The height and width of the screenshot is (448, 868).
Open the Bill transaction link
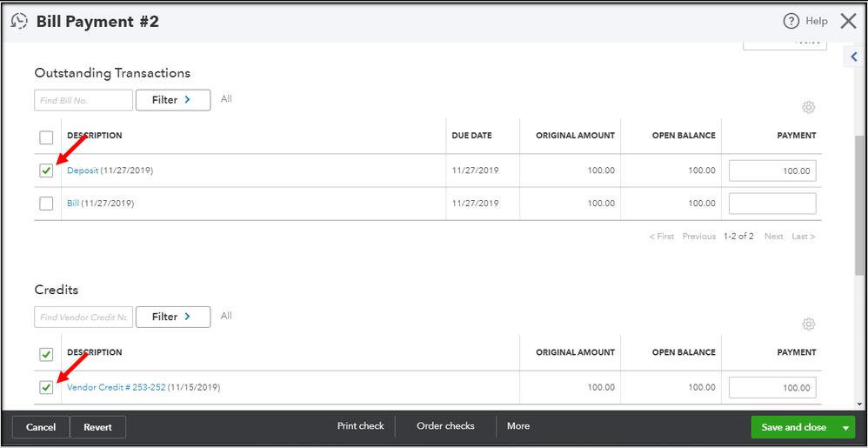point(73,204)
